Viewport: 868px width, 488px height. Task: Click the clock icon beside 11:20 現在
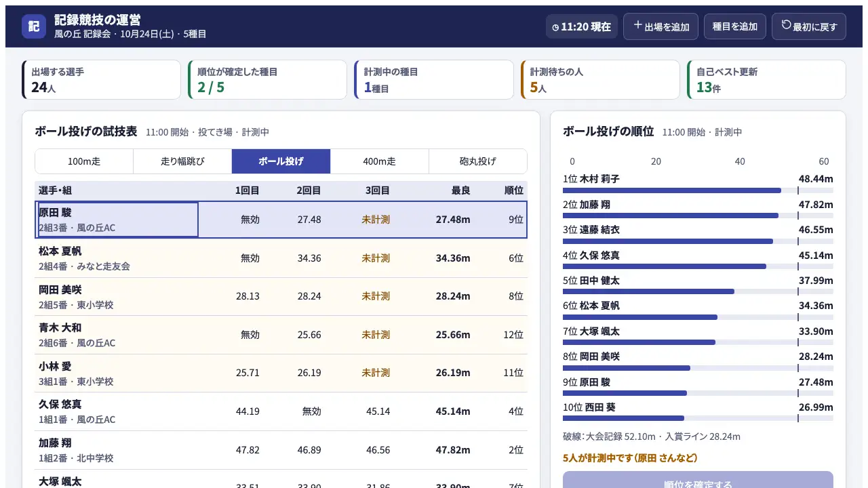pyautogui.click(x=556, y=27)
